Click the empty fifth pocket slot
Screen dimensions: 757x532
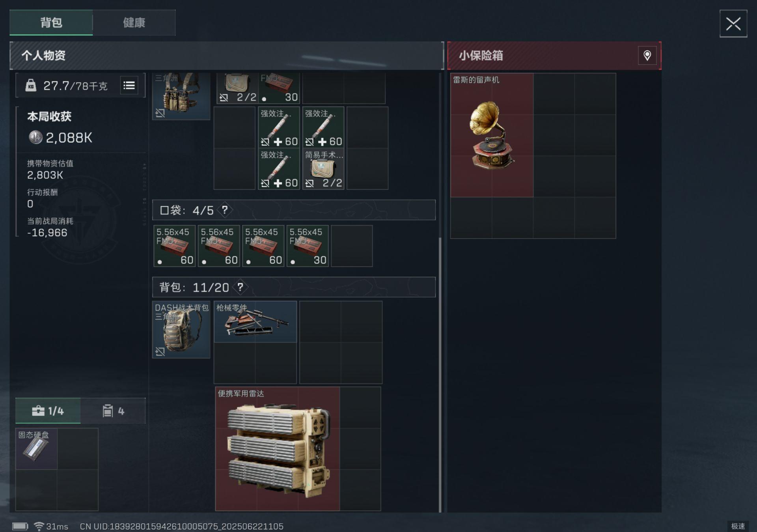tap(352, 246)
